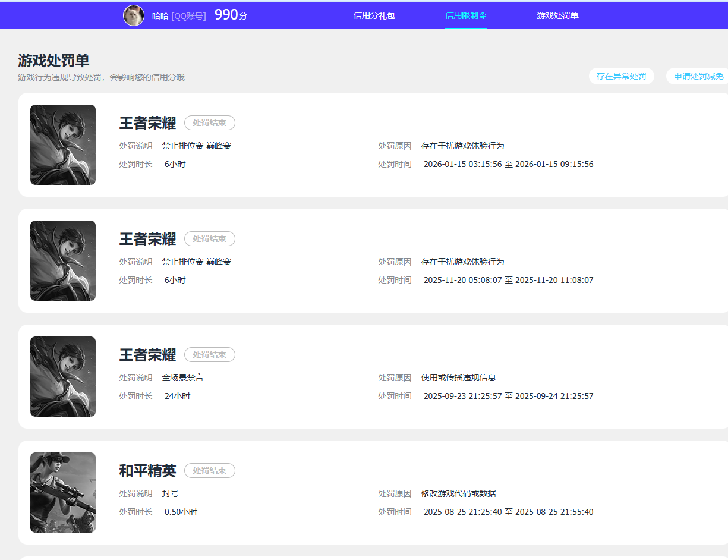The width and height of the screenshot is (728, 560).
Task: Click the 封号 penalty description
Action: [x=171, y=493]
